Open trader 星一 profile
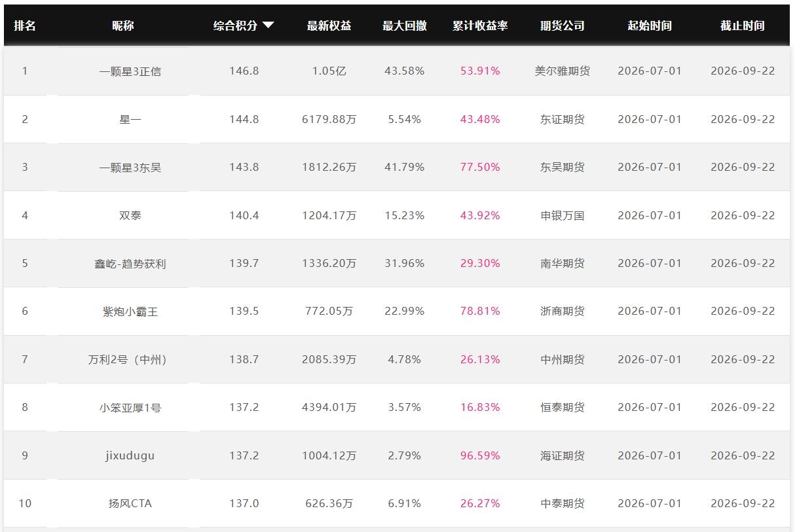795x532 pixels. point(130,119)
